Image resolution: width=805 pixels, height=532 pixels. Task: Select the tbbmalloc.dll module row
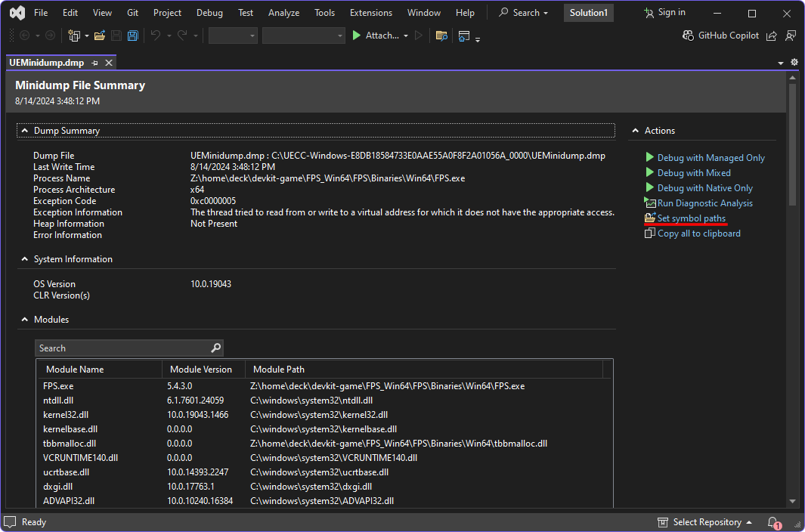324,443
